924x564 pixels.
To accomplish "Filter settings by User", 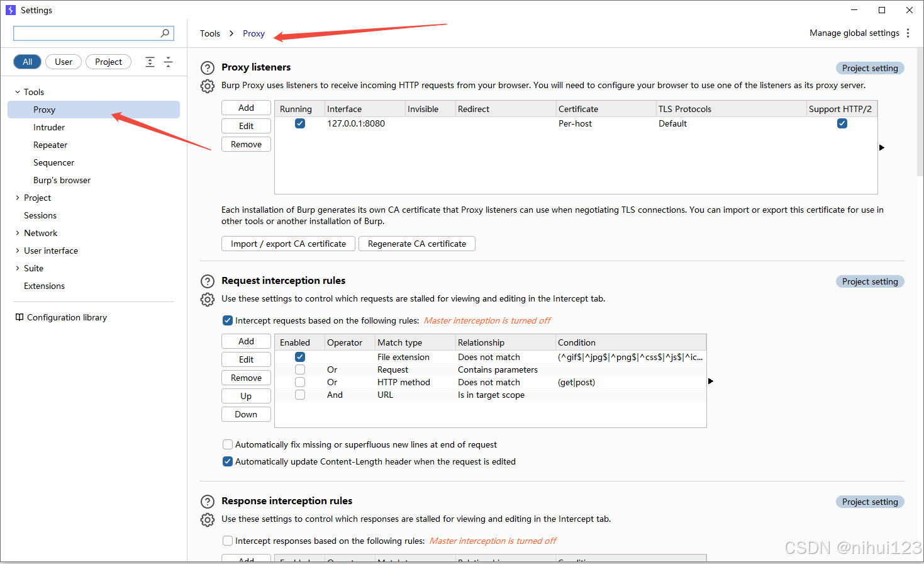I will (x=64, y=62).
